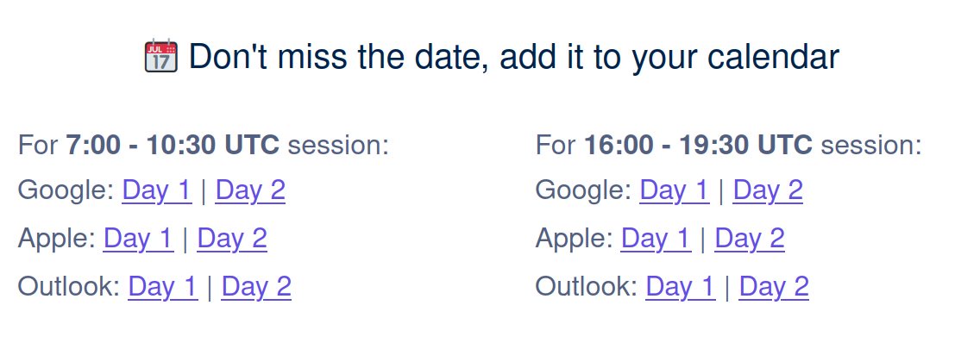
Task: Add Apple Day 1 for the 16:00 UTC session
Action: [x=656, y=239]
